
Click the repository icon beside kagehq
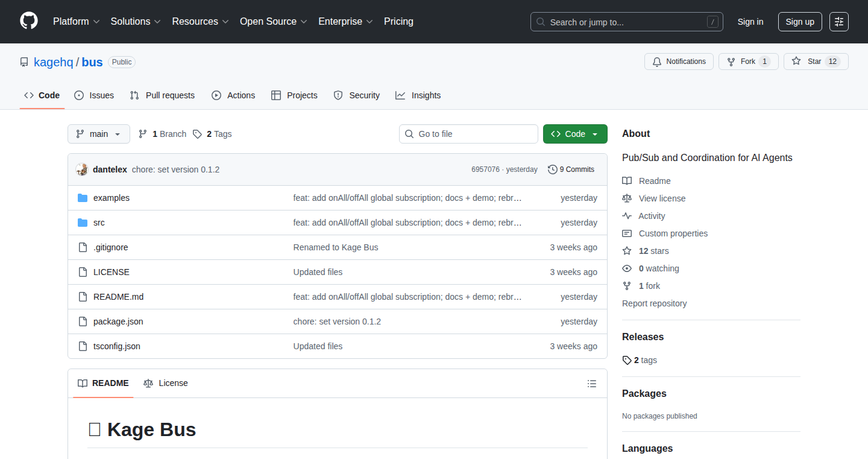pos(24,62)
